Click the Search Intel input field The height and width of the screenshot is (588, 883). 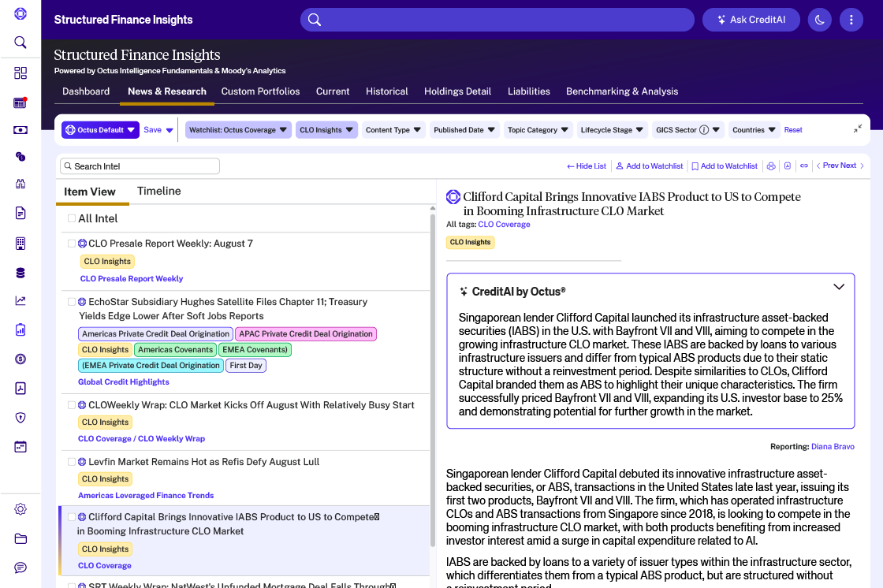click(x=140, y=166)
